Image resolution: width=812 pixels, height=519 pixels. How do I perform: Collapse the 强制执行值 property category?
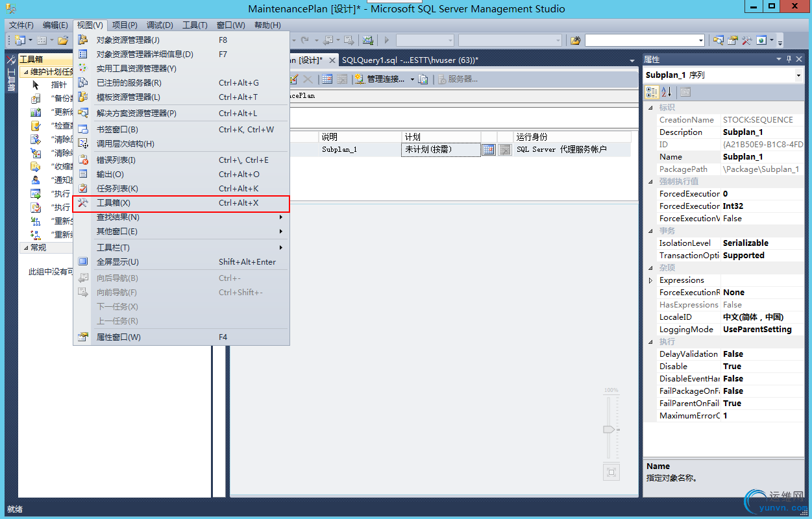(651, 182)
